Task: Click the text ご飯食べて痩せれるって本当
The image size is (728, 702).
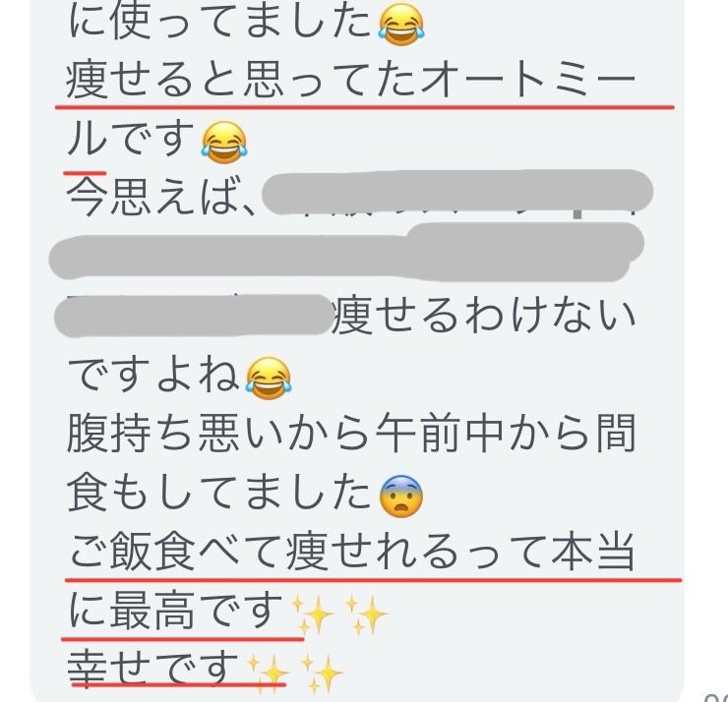Action: [x=352, y=552]
